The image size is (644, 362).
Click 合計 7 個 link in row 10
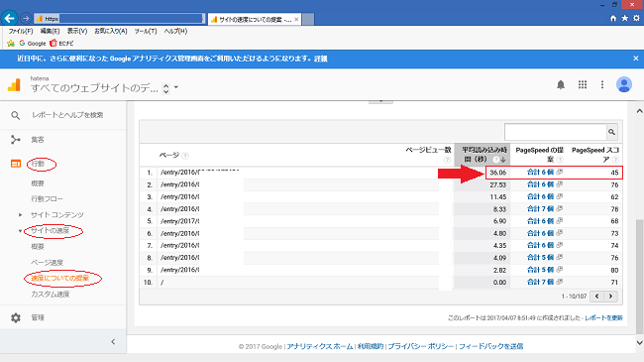click(x=540, y=283)
